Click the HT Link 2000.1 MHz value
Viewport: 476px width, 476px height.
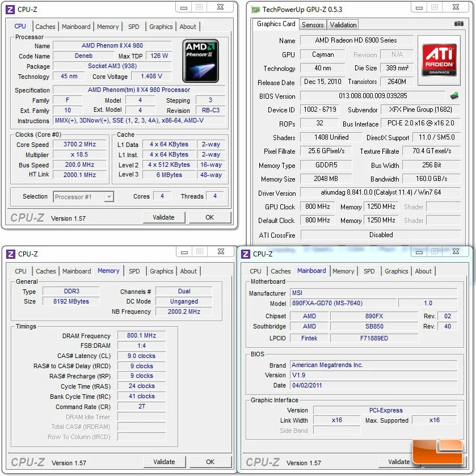pyautogui.click(x=79, y=175)
